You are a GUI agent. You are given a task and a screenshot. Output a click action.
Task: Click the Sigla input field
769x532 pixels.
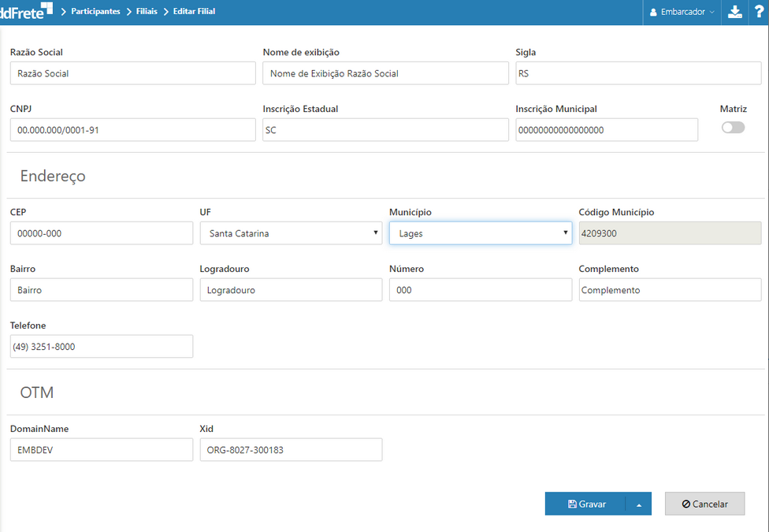[x=638, y=73]
